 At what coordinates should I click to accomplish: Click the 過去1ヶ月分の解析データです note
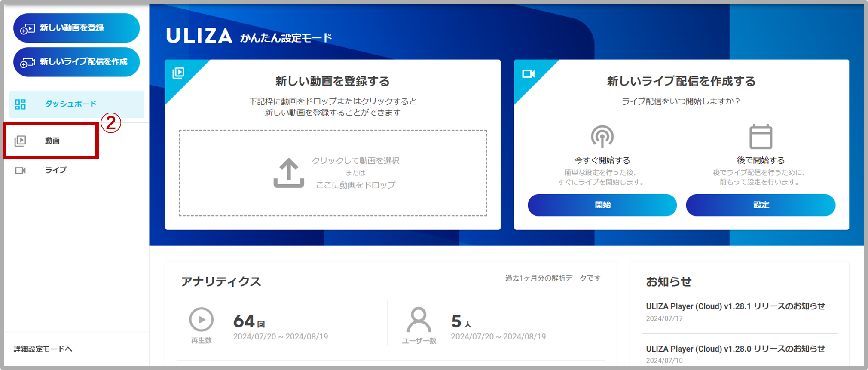[x=553, y=278]
